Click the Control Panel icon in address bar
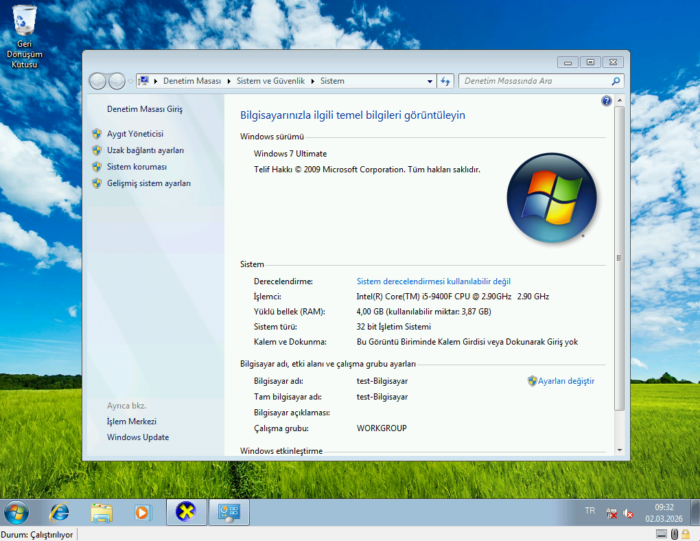Viewport: 700px width, 541px height. coord(144,81)
